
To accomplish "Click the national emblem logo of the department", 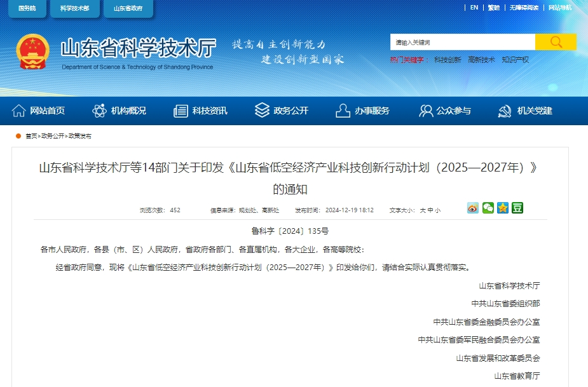I will 32,51.
